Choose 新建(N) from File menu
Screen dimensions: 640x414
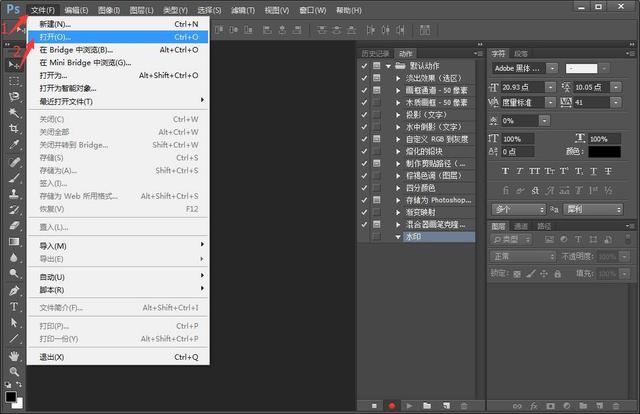(x=118, y=24)
